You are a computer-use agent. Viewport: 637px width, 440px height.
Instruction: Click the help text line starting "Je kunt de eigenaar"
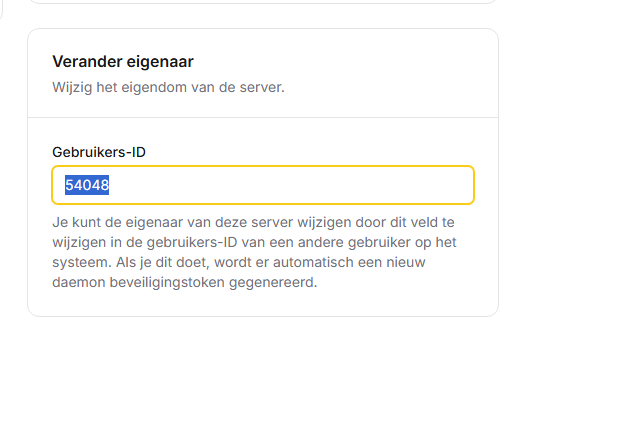point(254,223)
